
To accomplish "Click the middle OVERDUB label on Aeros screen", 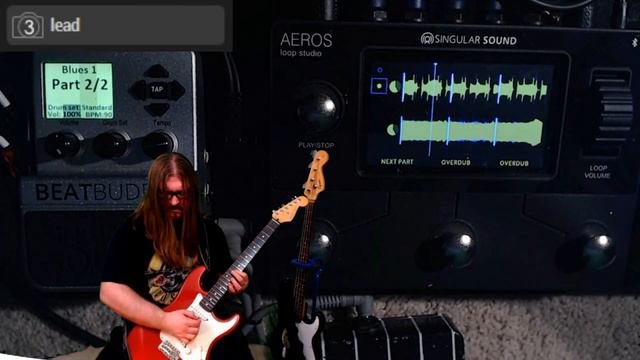I will click(456, 162).
